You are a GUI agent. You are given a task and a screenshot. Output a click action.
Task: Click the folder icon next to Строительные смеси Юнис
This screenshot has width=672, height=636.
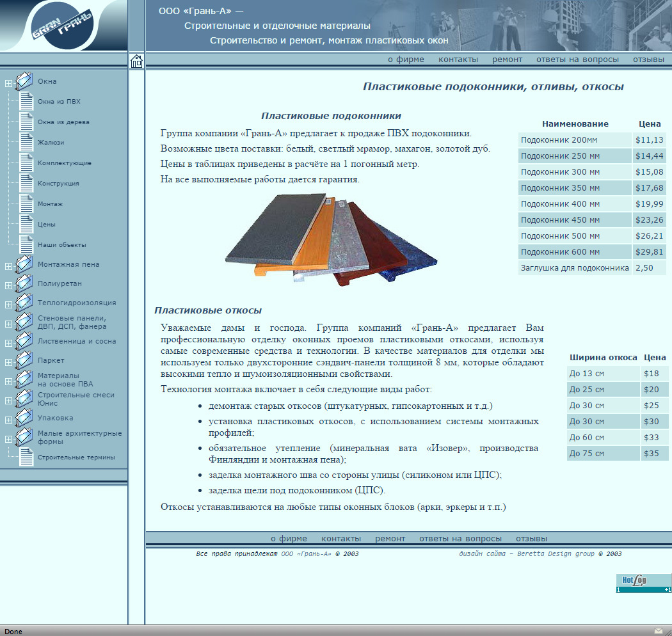[24, 399]
